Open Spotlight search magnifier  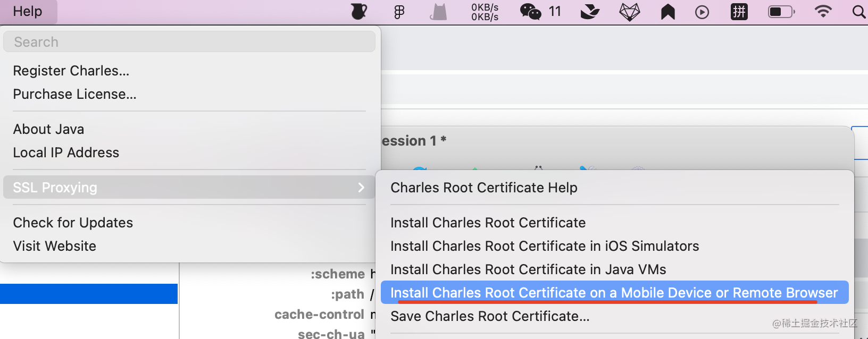(858, 12)
